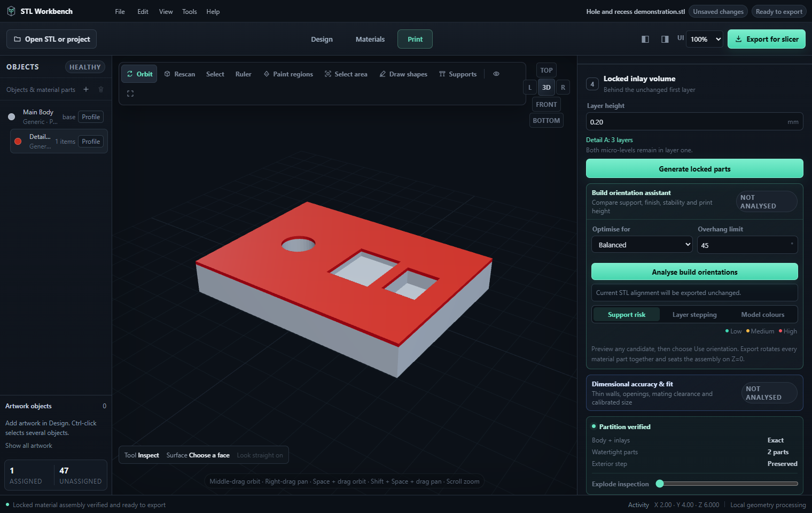Viewport: 812px width, 513px height.
Task: Click the "Detail A: 3 layers" text
Action: tap(609, 140)
